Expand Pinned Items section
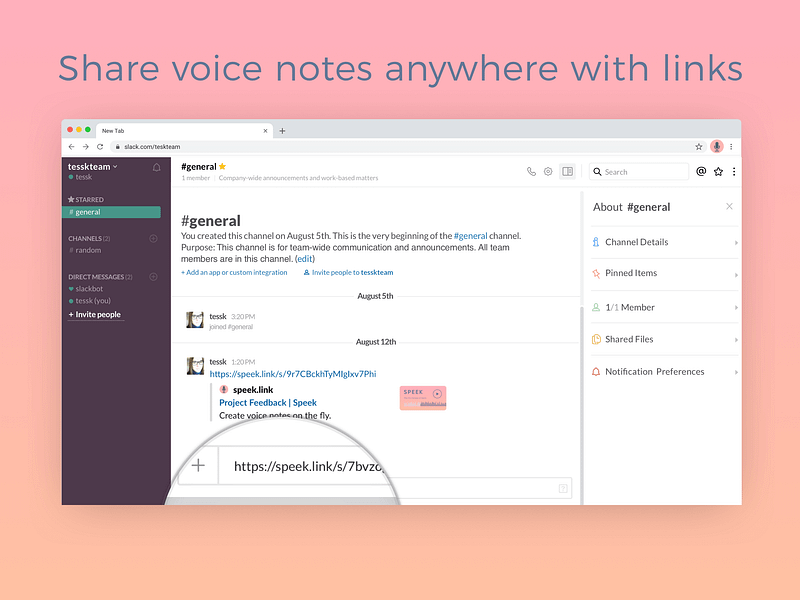Viewport: 800px width, 600px height. [665, 274]
